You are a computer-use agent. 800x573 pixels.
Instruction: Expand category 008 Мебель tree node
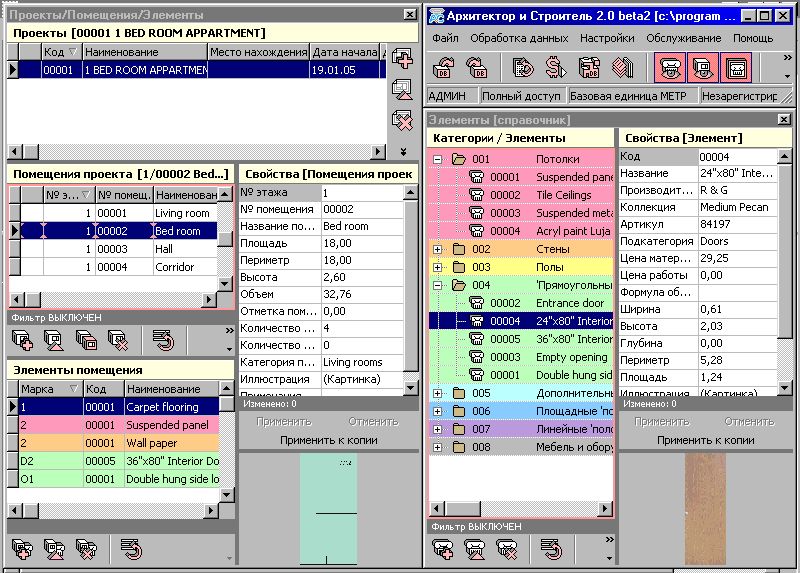point(437,447)
